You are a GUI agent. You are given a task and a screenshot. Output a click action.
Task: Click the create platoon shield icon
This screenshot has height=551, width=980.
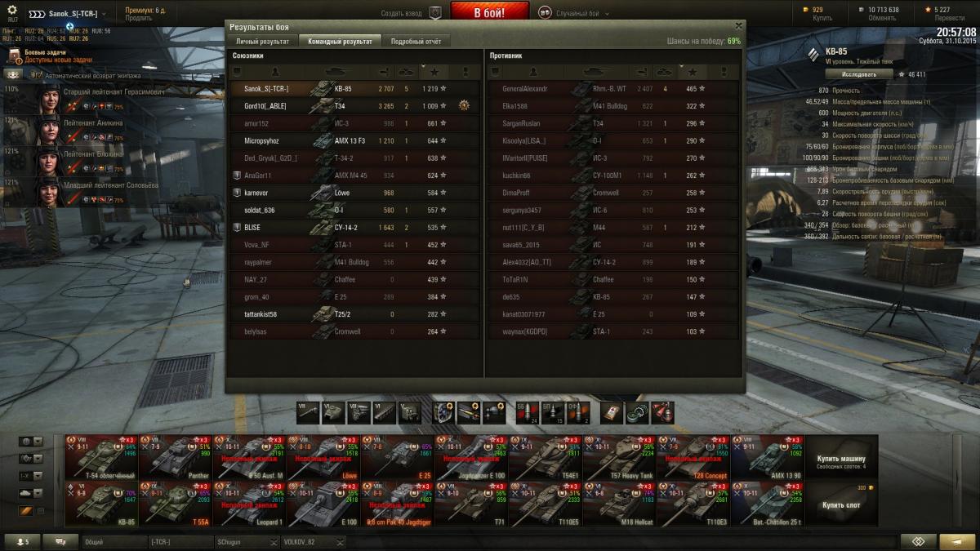(435, 13)
